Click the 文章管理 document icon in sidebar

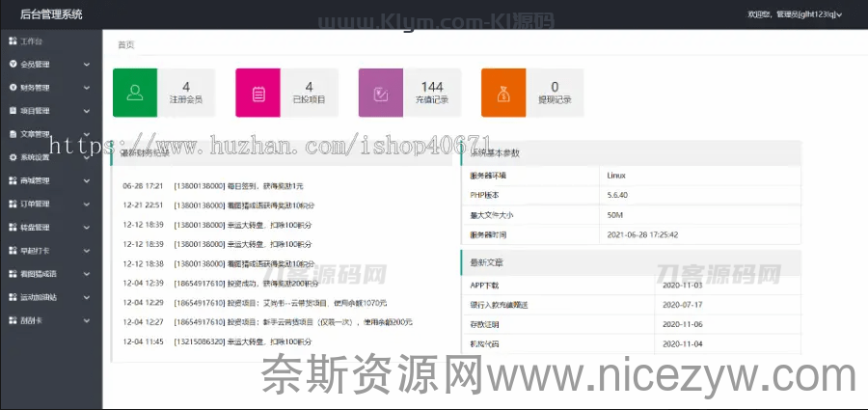click(x=13, y=134)
